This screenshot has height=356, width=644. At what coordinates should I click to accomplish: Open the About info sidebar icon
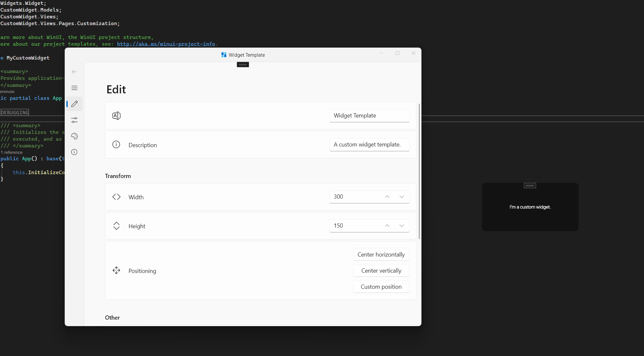click(x=74, y=152)
